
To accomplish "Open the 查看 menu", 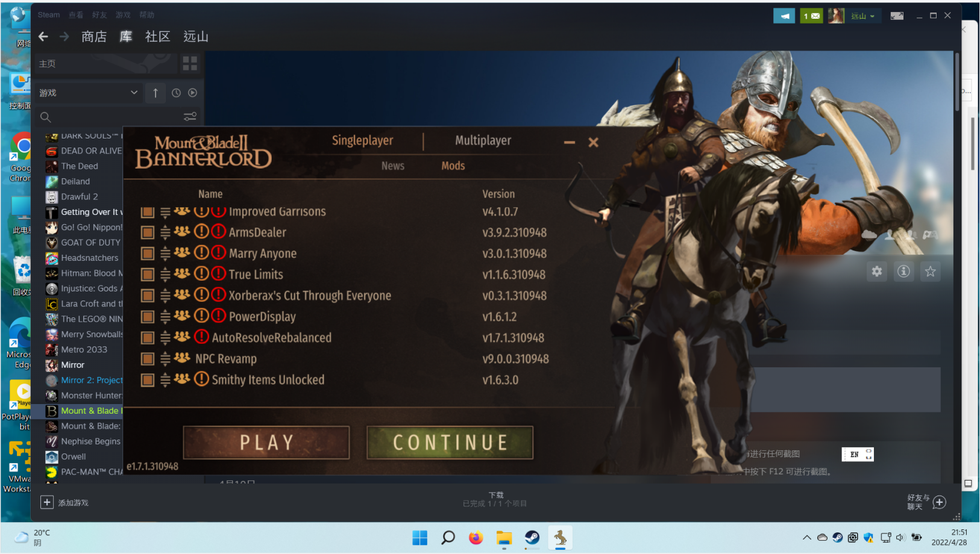I will (x=76, y=15).
